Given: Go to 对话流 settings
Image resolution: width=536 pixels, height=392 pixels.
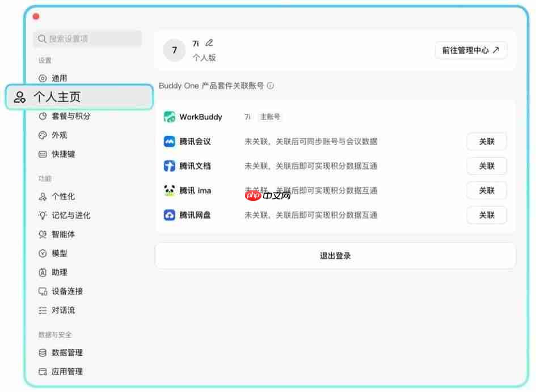Looking at the screenshot, I should (x=63, y=310).
